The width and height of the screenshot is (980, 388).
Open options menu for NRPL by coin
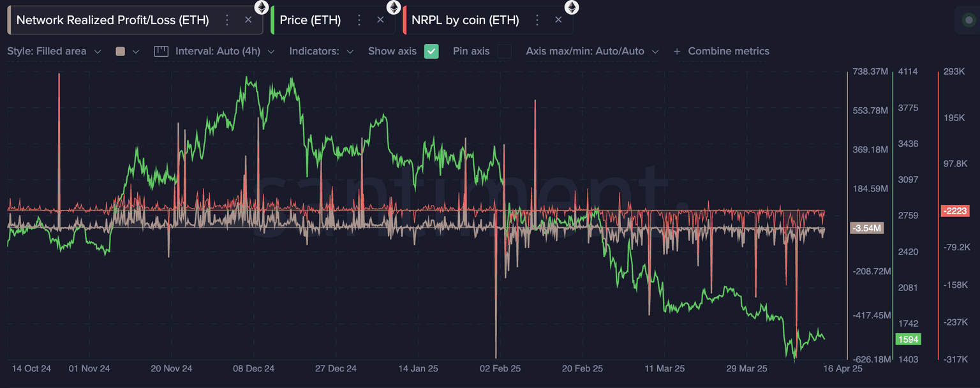(x=537, y=20)
